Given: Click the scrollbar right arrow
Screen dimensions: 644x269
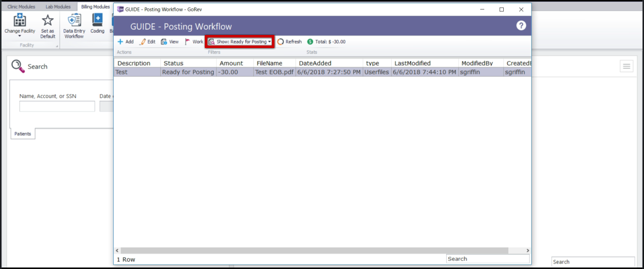Looking at the screenshot, I should [x=527, y=250].
